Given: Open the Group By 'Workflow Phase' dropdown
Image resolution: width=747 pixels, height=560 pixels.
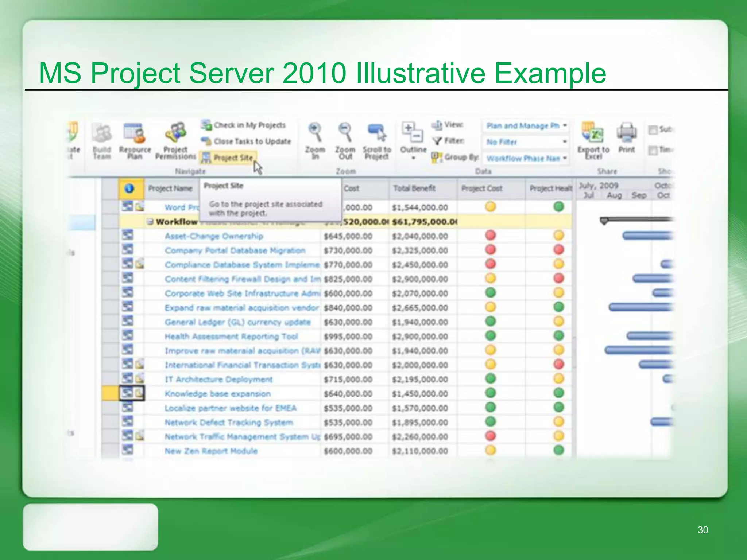Looking at the screenshot, I should [526, 158].
